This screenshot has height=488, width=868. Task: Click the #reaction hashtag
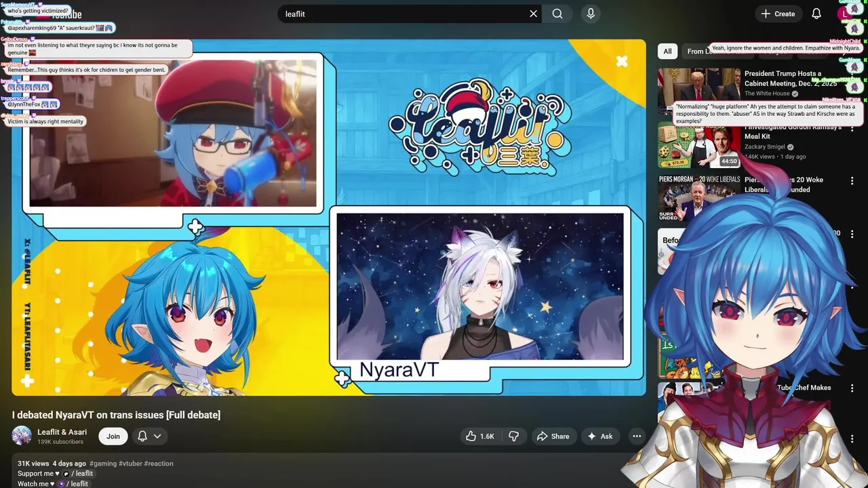159,464
